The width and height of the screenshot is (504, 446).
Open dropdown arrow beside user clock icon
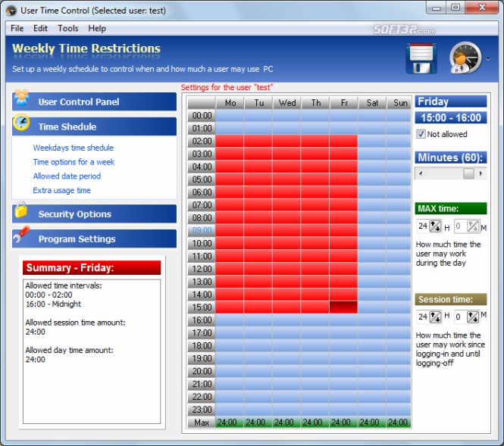488,59
